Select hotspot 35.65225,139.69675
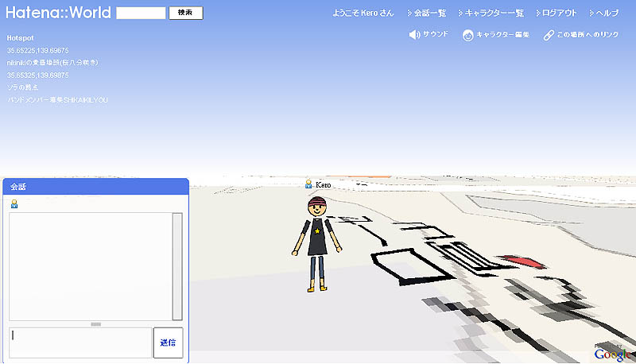 [x=37, y=51]
